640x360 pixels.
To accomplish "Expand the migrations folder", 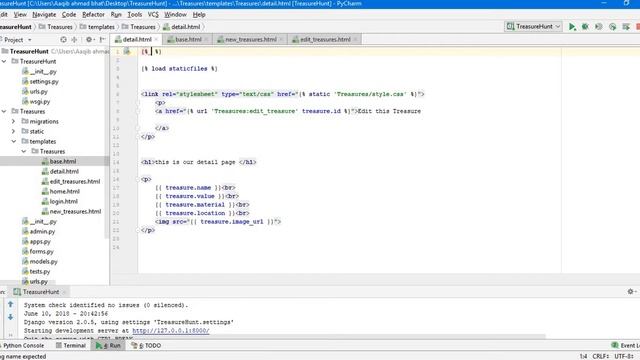I will (x=13, y=121).
